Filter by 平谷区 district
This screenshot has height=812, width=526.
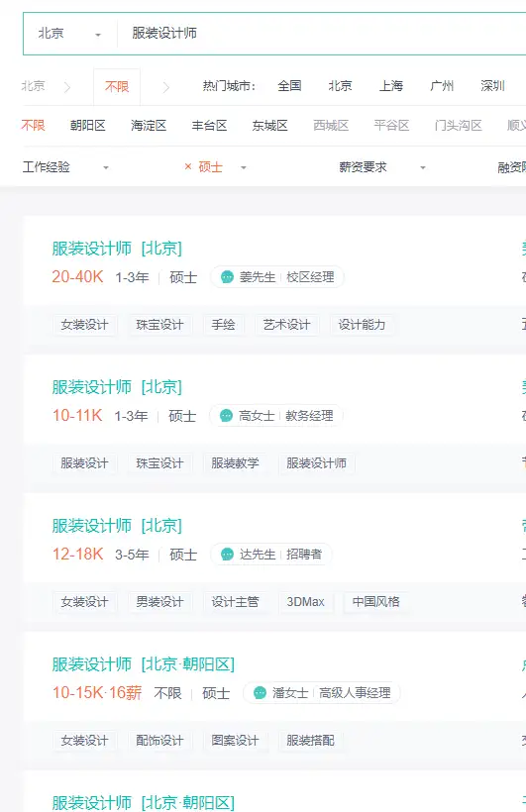(391, 126)
